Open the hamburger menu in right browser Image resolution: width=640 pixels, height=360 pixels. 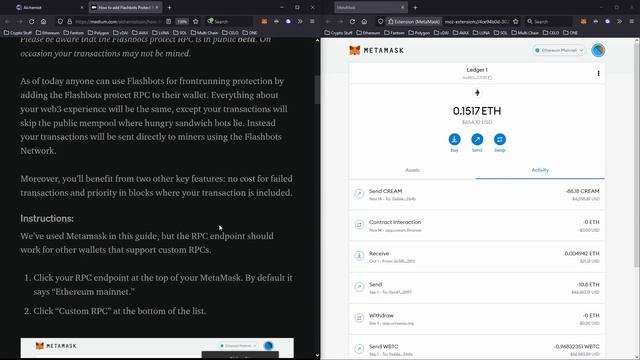[631, 21]
